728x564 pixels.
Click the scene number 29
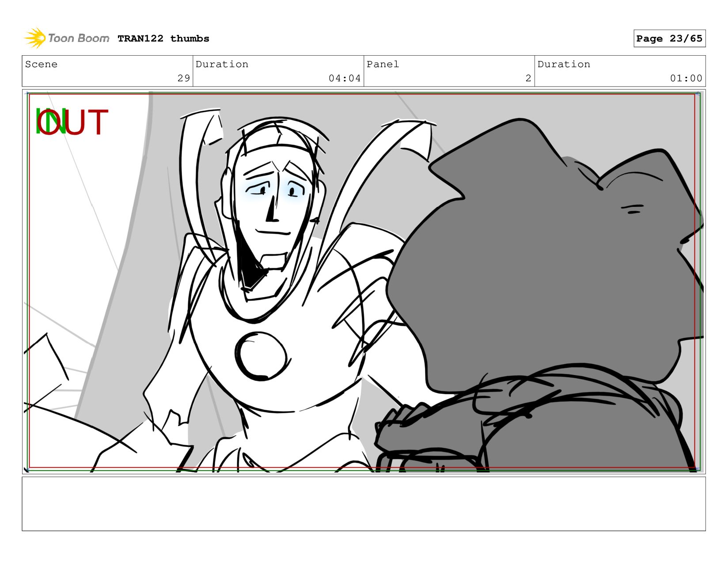(184, 78)
